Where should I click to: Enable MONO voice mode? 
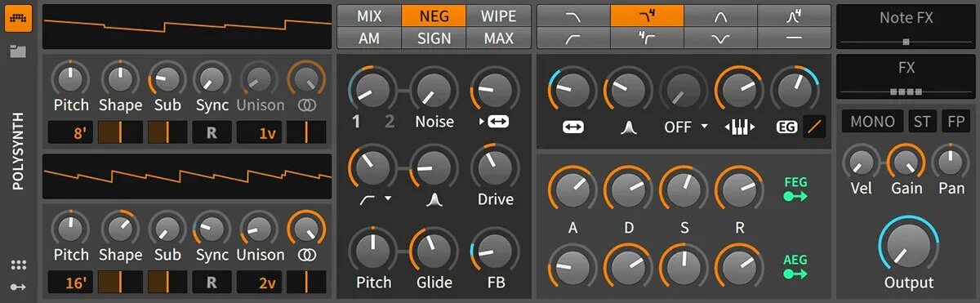(873, 122)
